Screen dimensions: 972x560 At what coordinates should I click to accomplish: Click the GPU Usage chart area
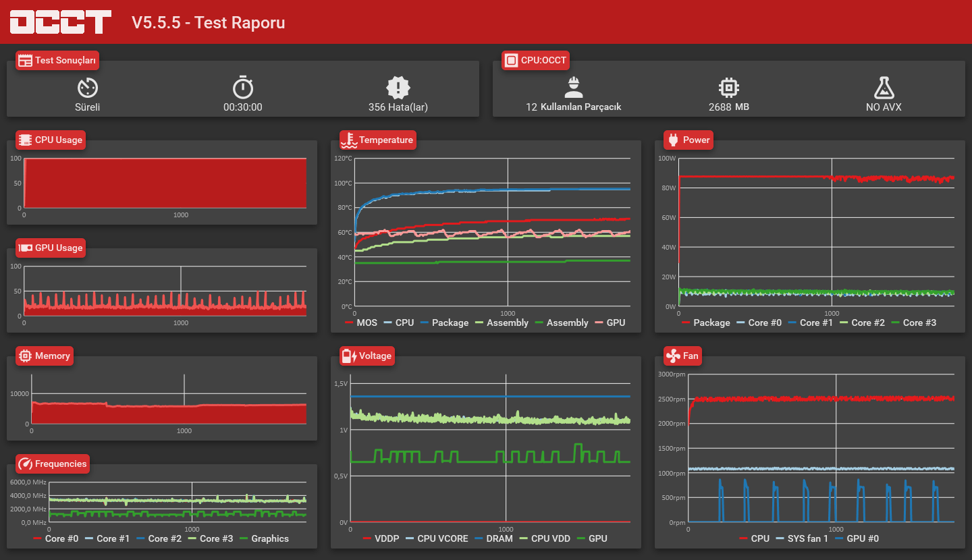coord(165,291)
